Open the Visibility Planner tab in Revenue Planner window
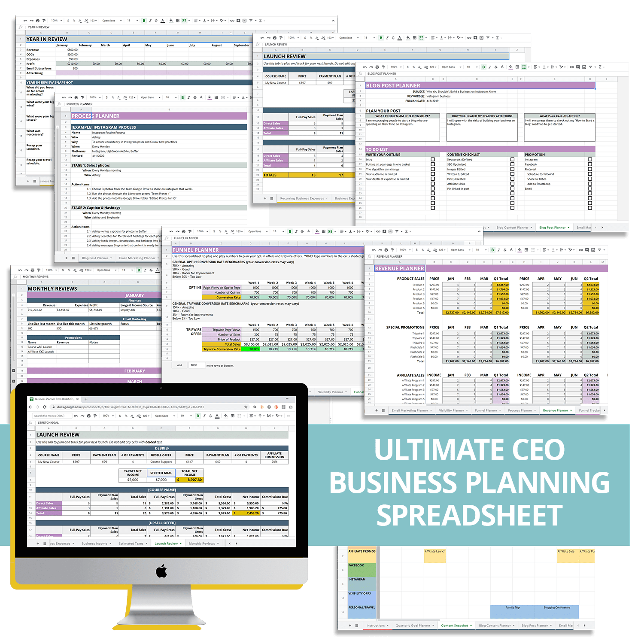 [451, 410]
